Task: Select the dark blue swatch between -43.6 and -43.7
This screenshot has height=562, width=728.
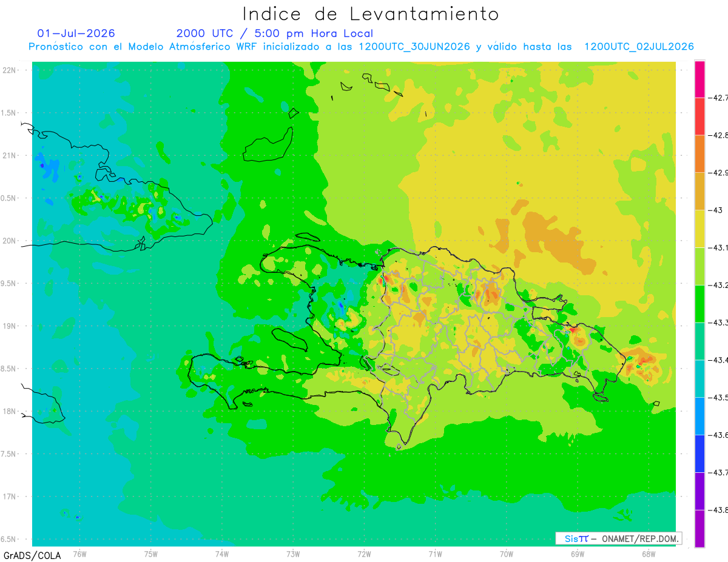Action: click(699, 453)
